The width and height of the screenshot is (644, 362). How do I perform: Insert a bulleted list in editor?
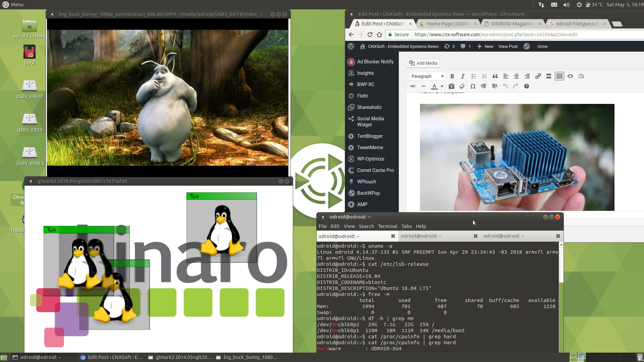point(474,76)
